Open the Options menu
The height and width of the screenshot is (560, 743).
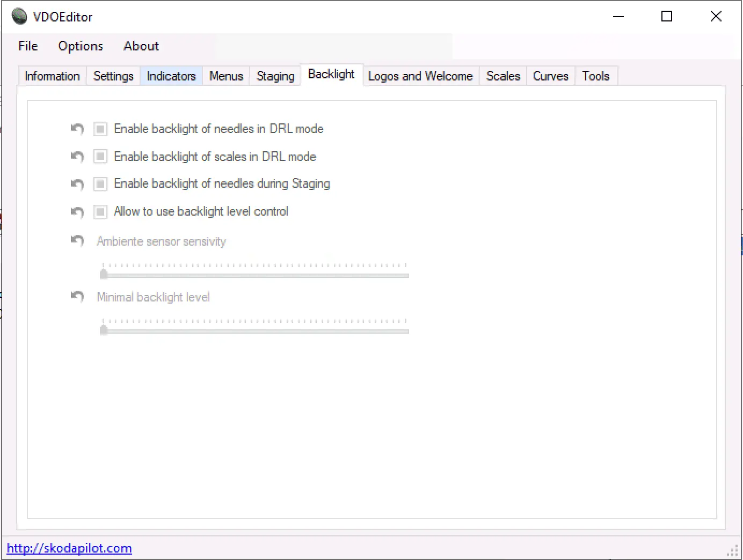point(81,46)
